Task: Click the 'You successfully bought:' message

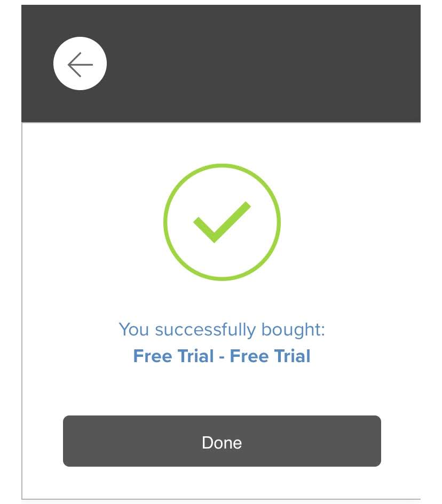Action: tap(222, 330)
